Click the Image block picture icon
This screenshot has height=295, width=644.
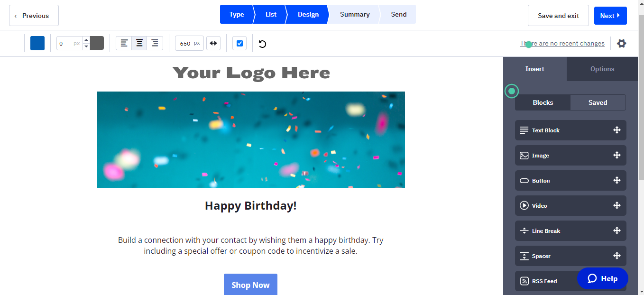coord(524,156)
